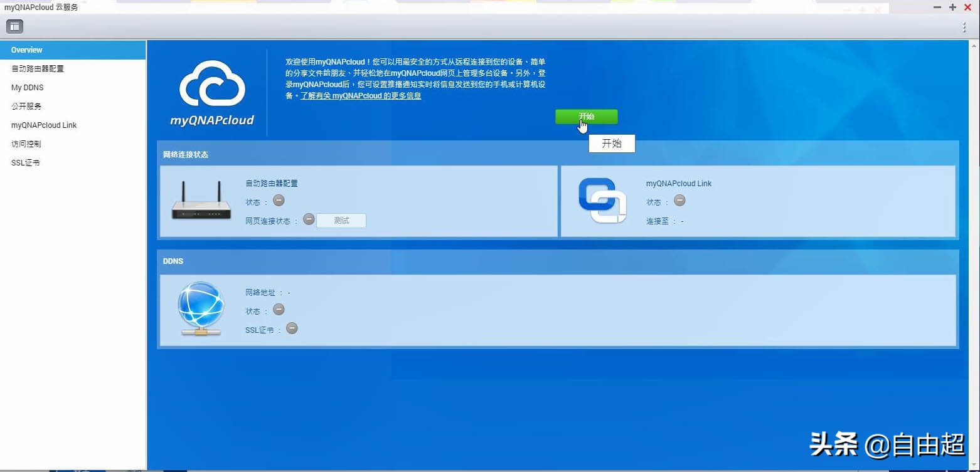The width and height of the screenshot is (980, 472).
Task: Click the 网络地址 status icon in DDNS section
Action: pos(288,291)
